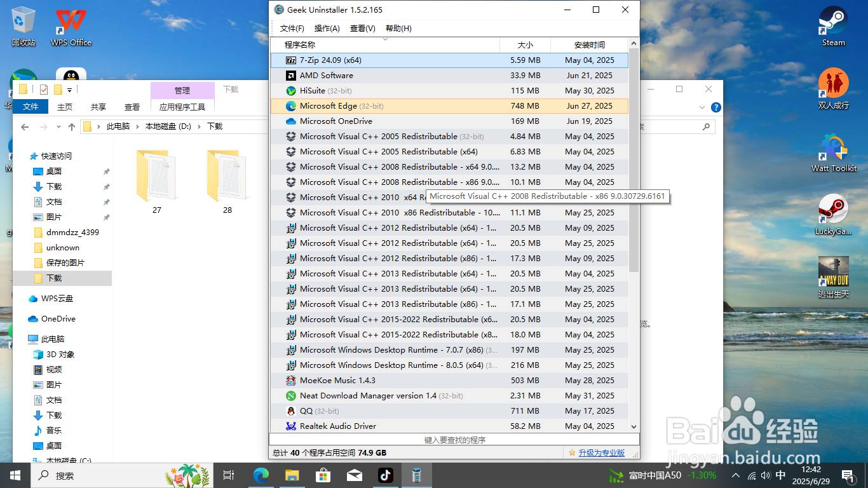Open the 文件(F) menu in Geek Uninstaller
Image resolution: width=868 pixels, height=488 pixels.
(292, 29)
